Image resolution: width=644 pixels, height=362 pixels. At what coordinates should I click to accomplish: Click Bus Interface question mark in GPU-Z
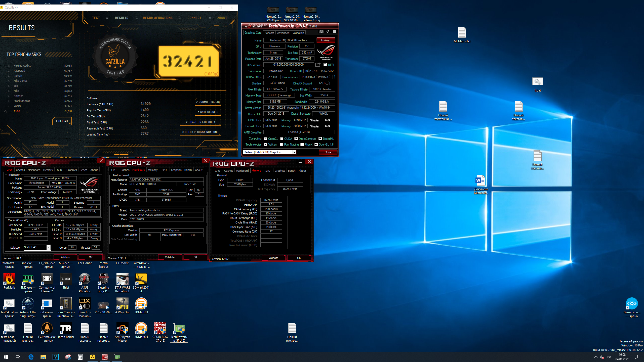335,77
